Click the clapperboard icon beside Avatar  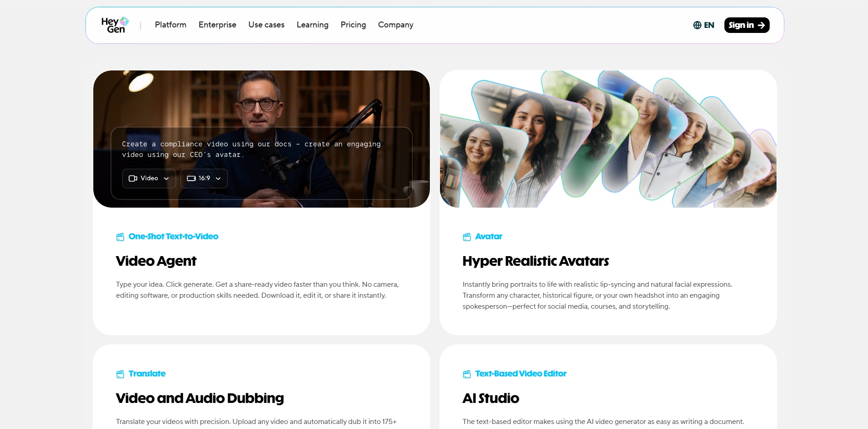pyautogui.click(x=467, y=237)
